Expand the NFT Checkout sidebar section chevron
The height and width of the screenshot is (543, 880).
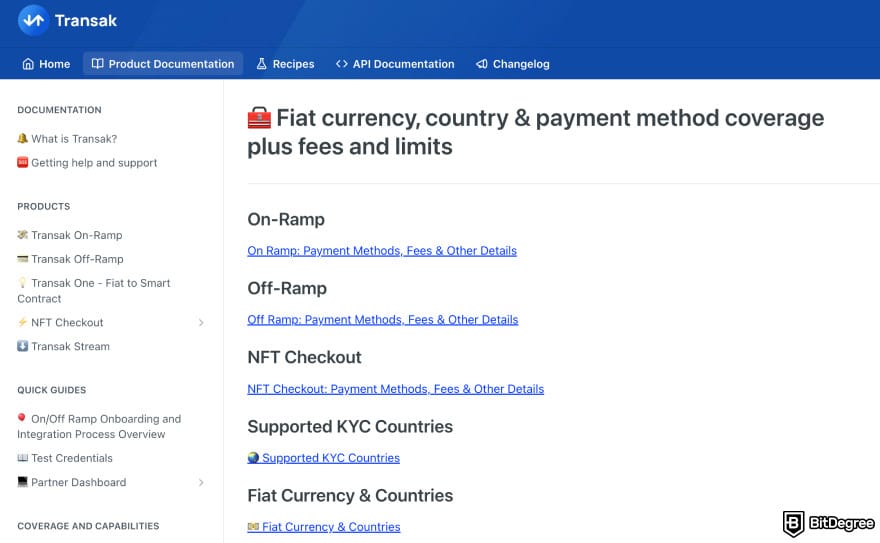click(201, 323)
